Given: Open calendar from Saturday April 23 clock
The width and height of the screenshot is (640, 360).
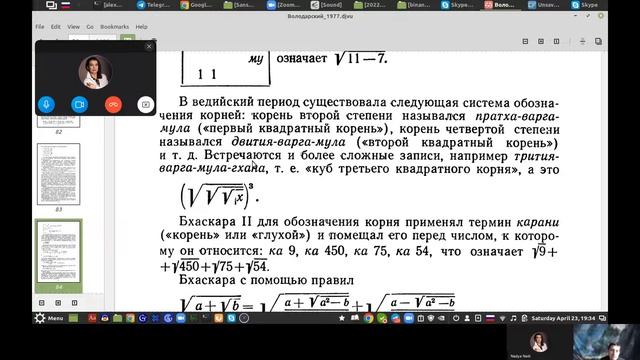Looking at the screenshot, I should pyautogui.click(x=563, y=318).
